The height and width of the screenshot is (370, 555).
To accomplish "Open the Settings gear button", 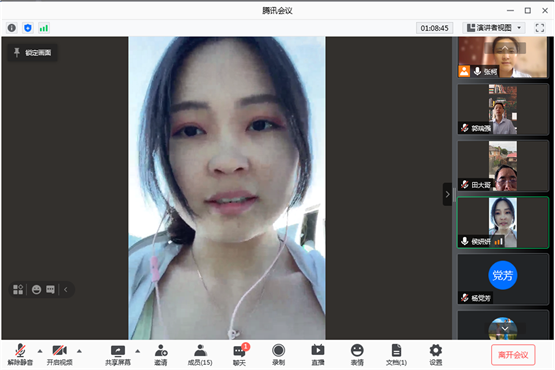I will coord(435,355).
